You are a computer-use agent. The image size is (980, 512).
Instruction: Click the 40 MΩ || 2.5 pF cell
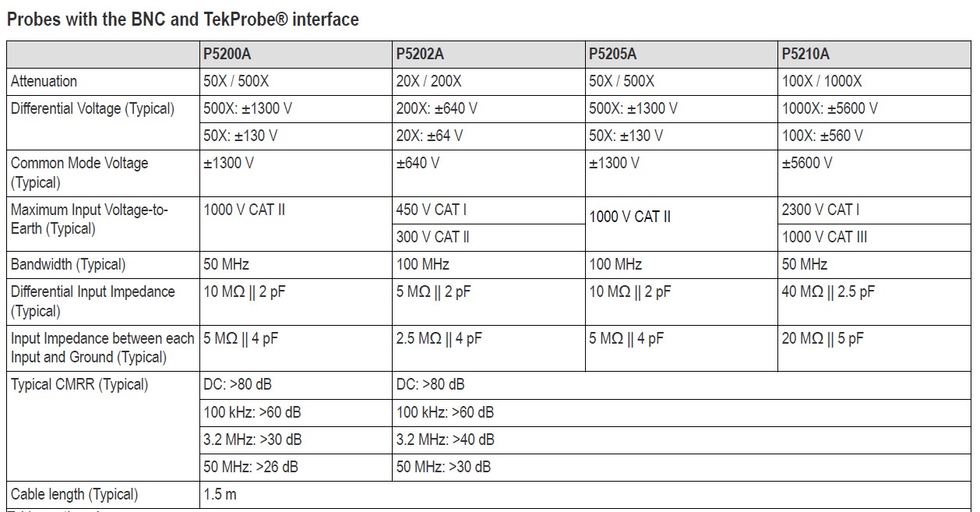tap(828, 291)
